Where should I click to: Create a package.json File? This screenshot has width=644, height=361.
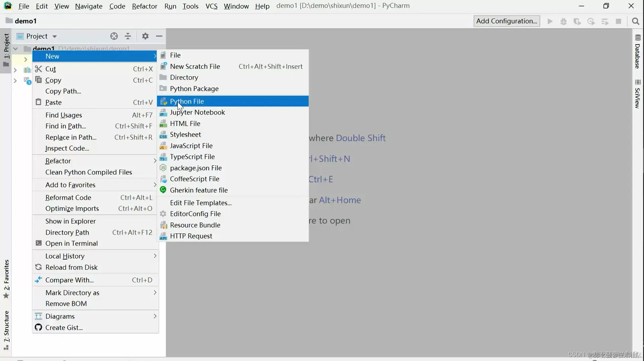pyautogui.click(x=233, y=168)
